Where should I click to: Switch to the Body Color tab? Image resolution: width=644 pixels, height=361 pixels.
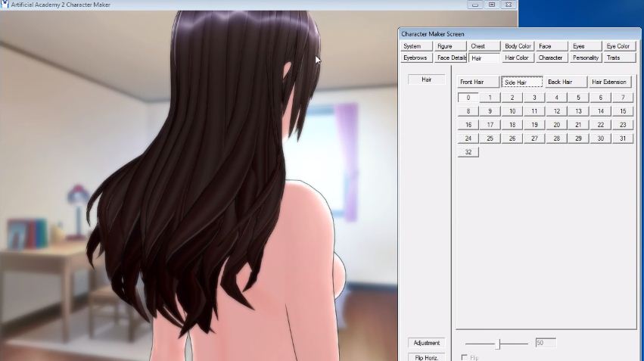(x=518, y=46)
